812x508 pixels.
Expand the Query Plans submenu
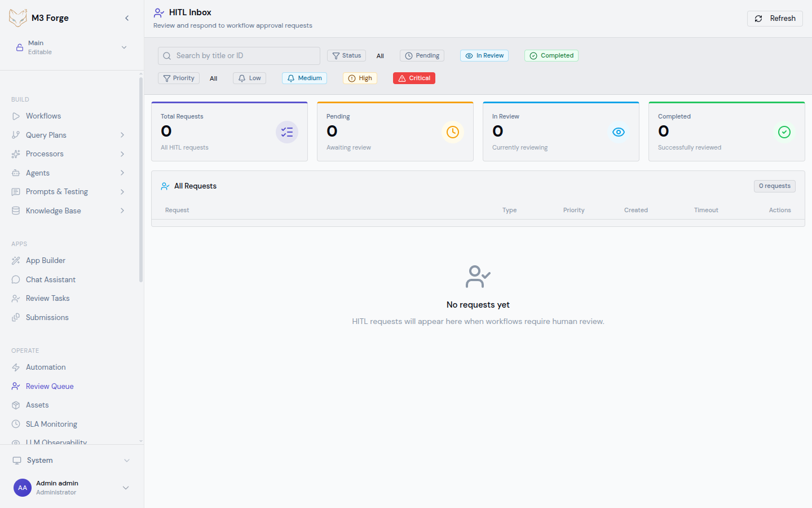point(122,135)
